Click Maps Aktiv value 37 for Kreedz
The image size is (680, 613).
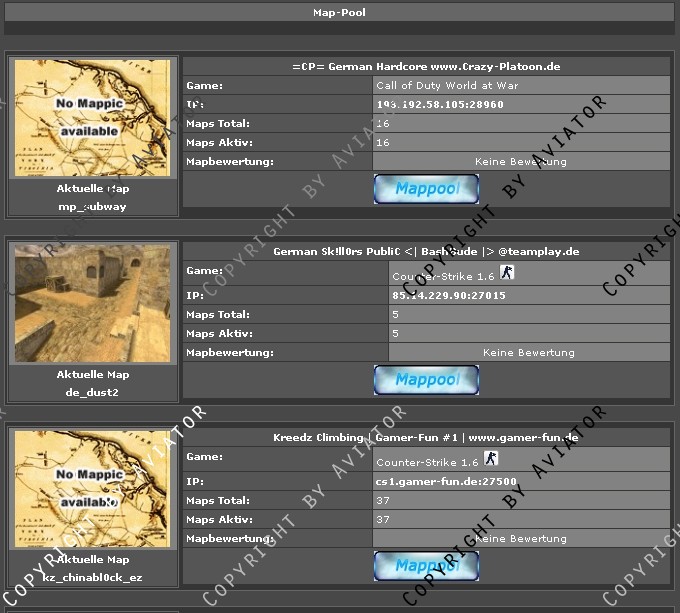tap(383, 520)
